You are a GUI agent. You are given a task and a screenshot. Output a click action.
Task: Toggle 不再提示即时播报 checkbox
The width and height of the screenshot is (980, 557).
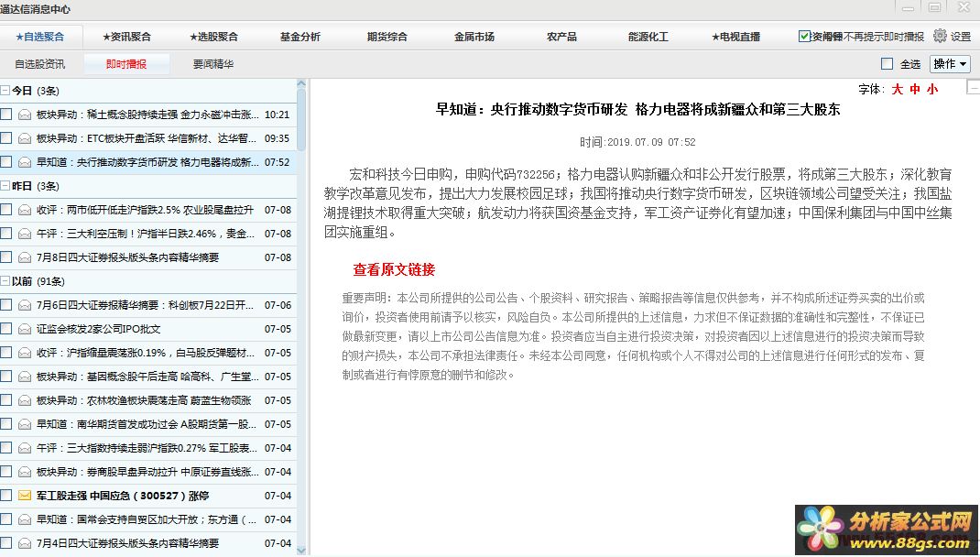[x=804, y=37]
